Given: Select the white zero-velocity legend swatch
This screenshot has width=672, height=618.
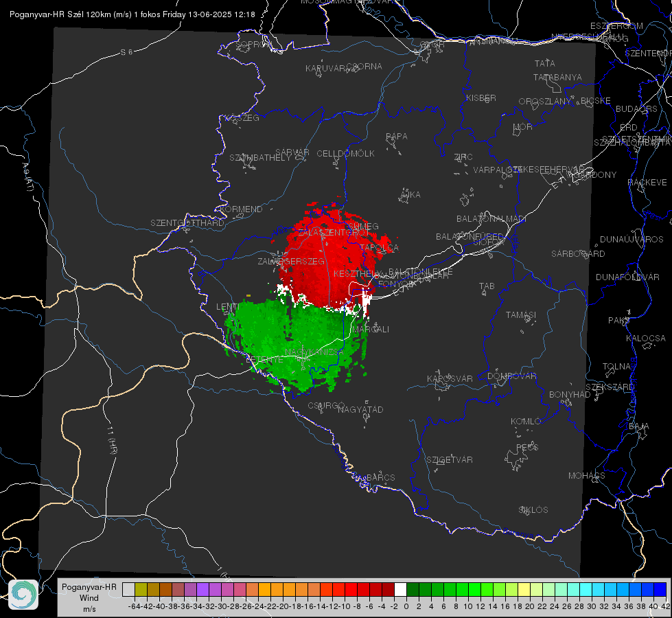Looking at the screenshot, I should coord(400,590).
